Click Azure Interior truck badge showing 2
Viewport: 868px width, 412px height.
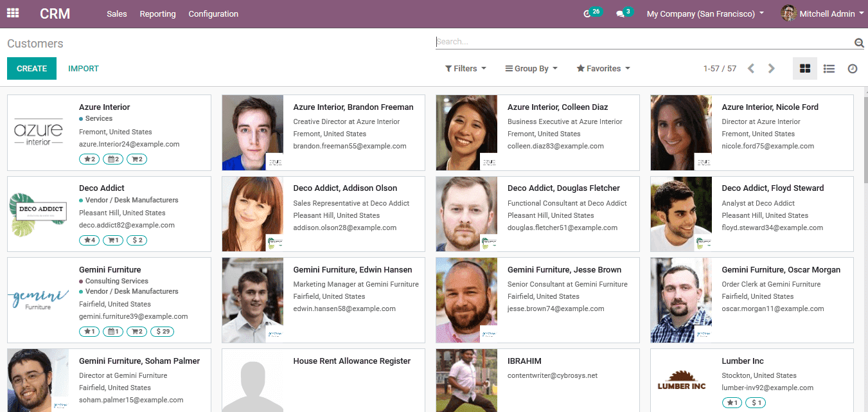(137, 159)
